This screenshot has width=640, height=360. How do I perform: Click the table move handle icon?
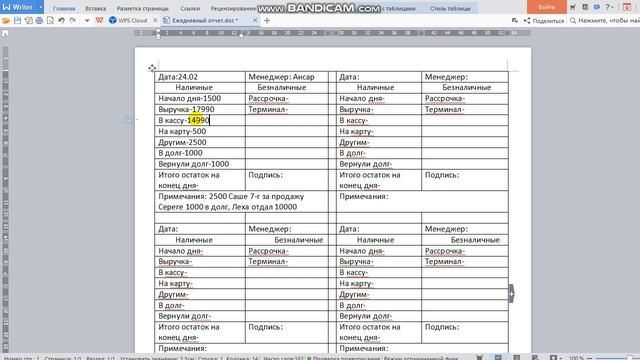pos(152,68)
